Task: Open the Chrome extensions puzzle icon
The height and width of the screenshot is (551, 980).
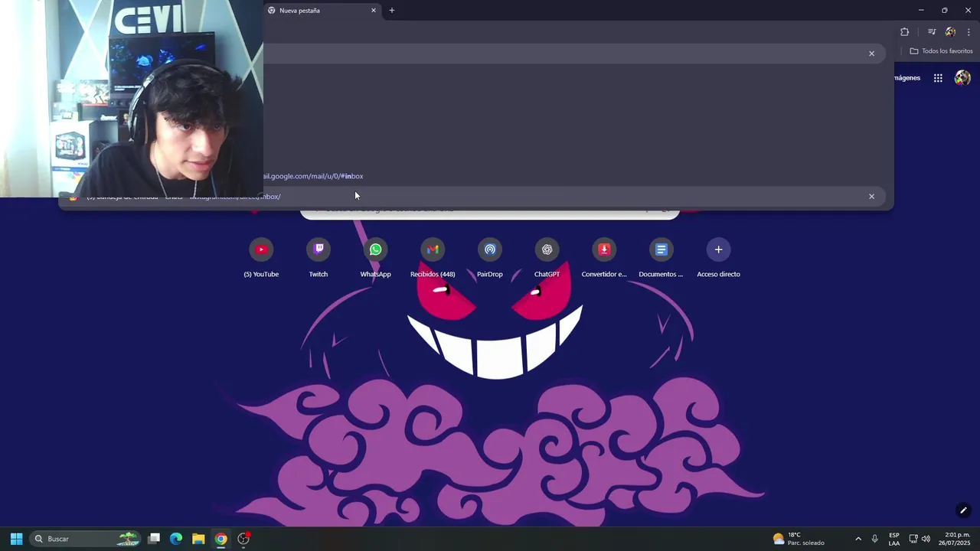Action: 904,32
